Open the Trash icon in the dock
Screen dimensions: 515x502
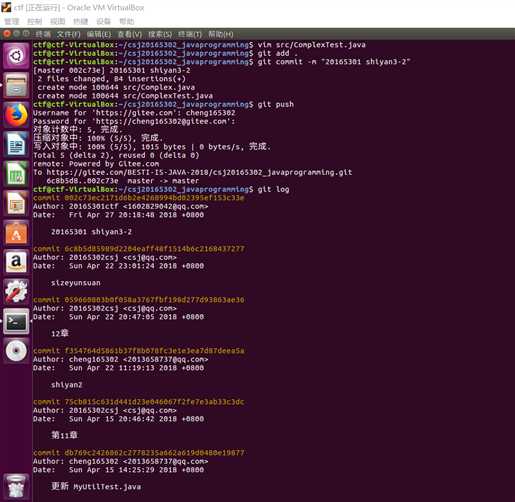coord(16,486)
